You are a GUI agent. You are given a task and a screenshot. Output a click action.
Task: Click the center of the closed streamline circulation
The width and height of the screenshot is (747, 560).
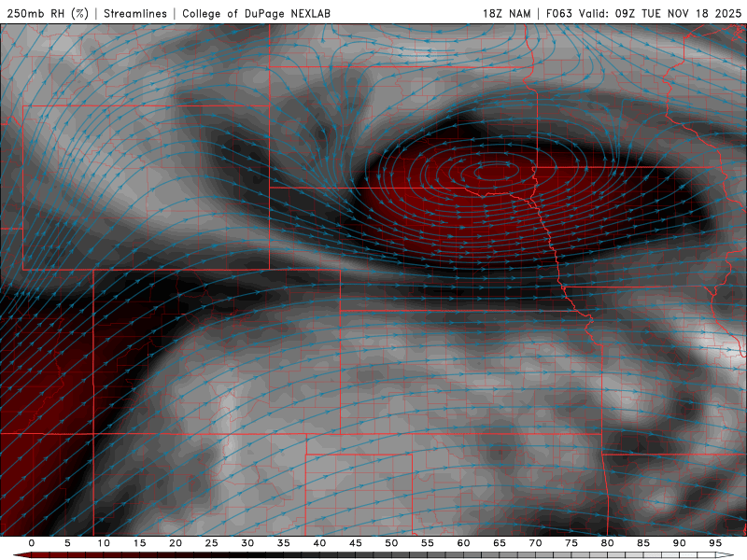(496, 172)
